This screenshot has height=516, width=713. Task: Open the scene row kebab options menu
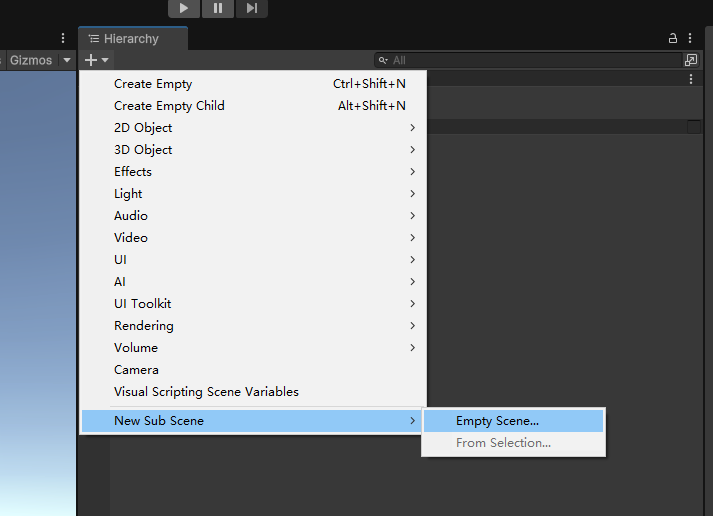point(691,79)
